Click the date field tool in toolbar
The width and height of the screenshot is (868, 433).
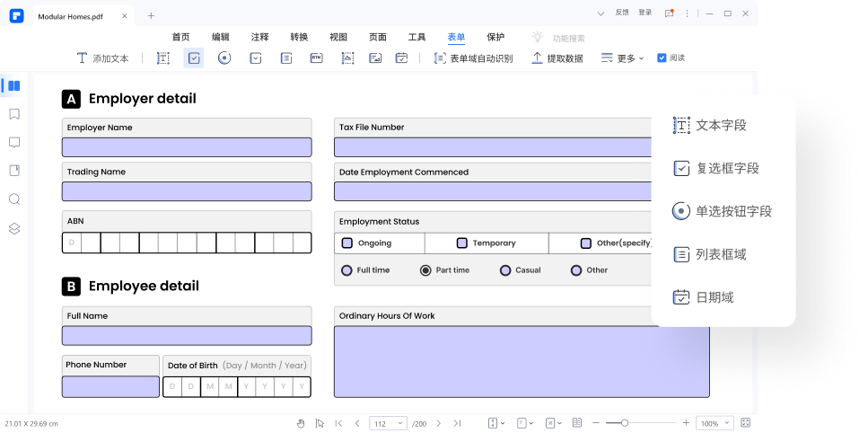pos(402,58)
